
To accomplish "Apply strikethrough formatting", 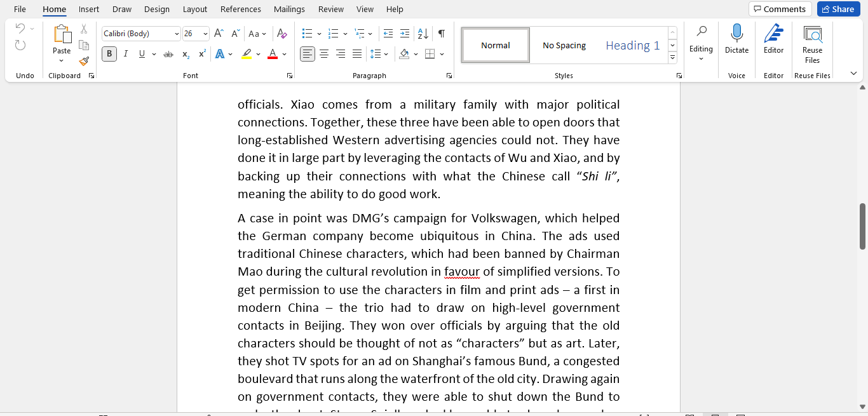I will (x=168, y=54).
